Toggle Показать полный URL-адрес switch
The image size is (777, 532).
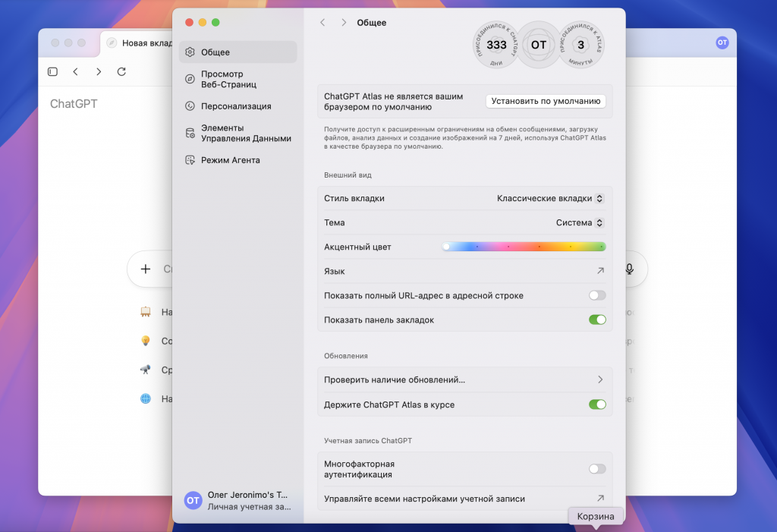597,295
